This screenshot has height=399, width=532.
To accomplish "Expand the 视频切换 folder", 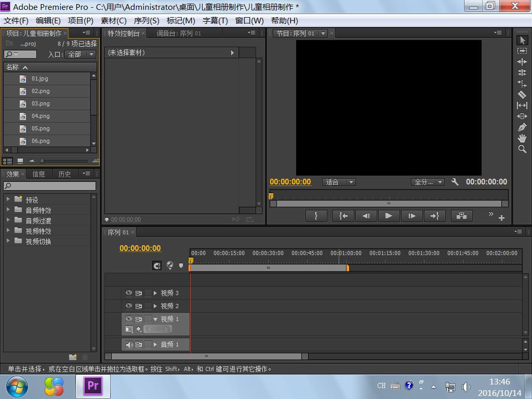I will tap(8, 241).
